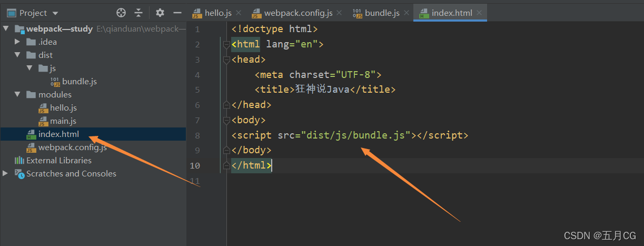644x246 pixels.
Task: Switch to the webpack.config.js editor tab
Action: tap(299, 13)
